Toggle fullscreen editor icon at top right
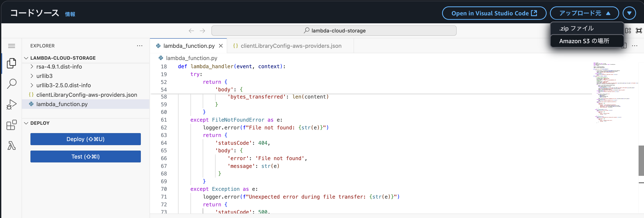This screenshot has height=218, width=644. (x=639, y=31)
